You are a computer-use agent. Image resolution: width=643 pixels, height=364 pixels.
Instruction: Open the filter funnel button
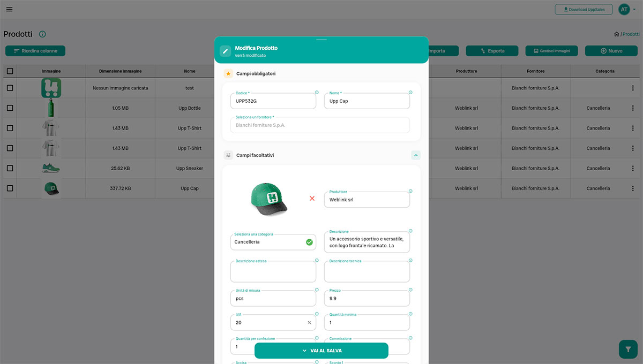(627, 348)
